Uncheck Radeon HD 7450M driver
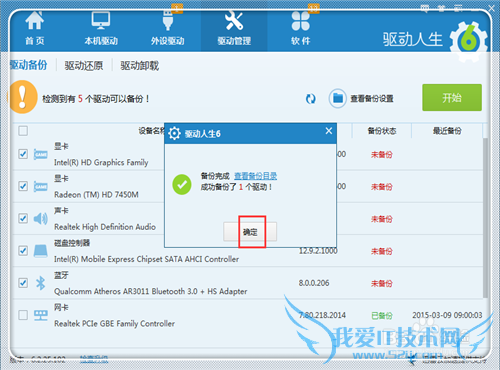The image size is (500, 370). [x=23, y=186]
